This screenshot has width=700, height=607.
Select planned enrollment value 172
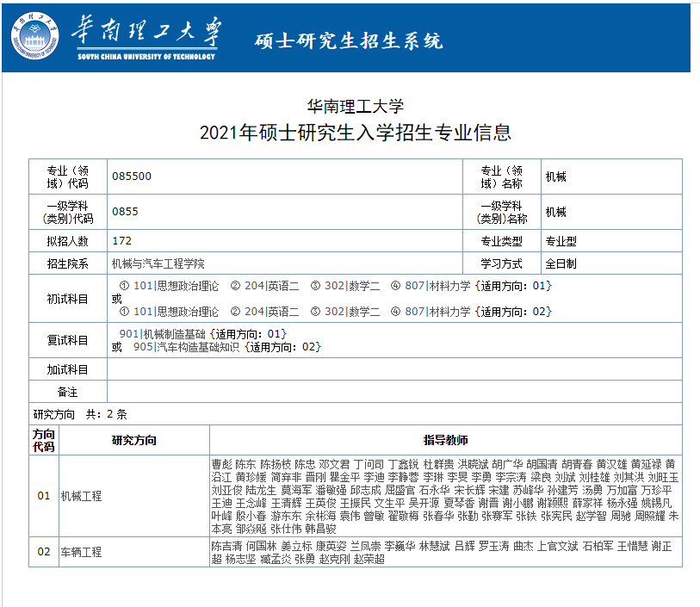pyautogui.click(x=122, y=241)
